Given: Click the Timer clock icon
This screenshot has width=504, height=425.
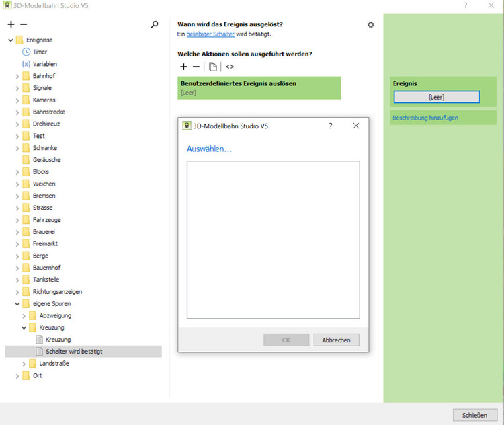Looking at the screenshot, I should coord(26,52).
